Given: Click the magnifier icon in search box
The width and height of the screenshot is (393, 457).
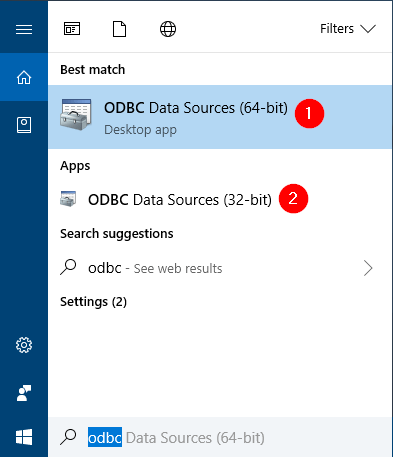Looking at the screenshot, I should click(x=68, y=437).
